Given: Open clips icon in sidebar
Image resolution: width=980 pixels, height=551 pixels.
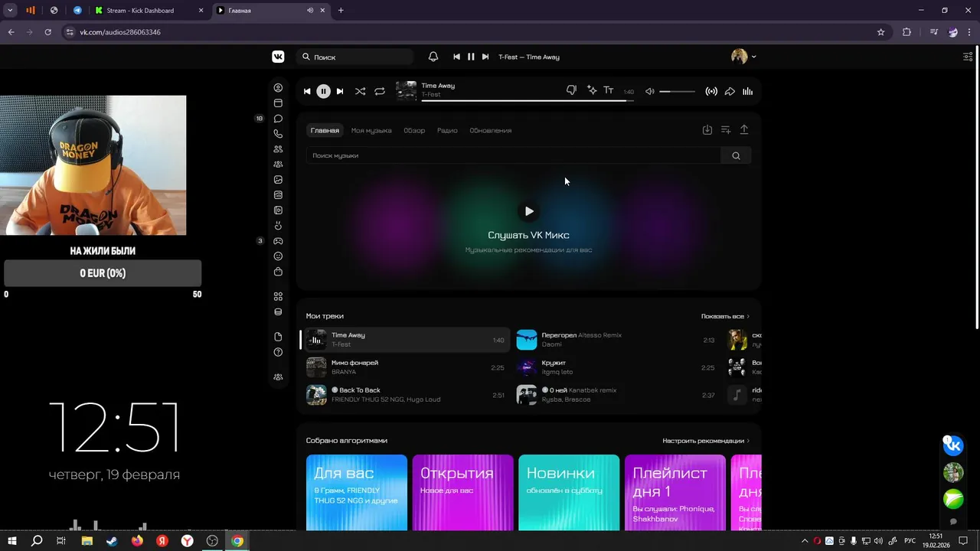Looking at the screenshot, I should click(278, 226).
